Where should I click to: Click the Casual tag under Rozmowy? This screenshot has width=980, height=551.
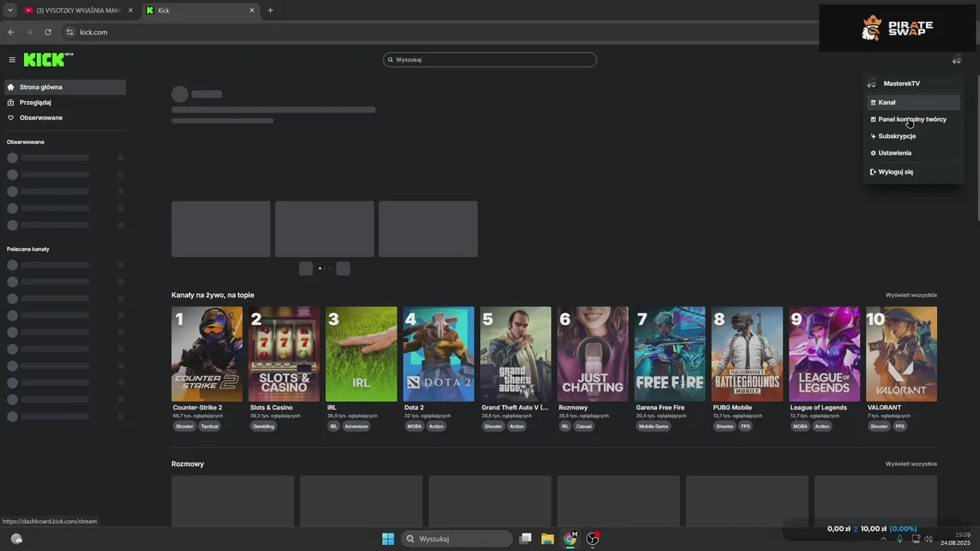584,426
